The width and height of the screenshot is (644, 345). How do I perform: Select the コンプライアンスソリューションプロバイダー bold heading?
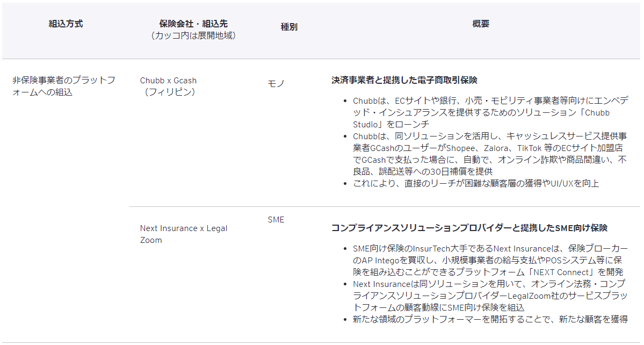469,228
